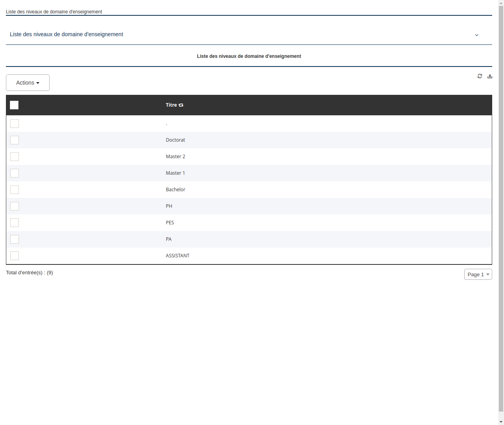Open the Page 1 pagination dropdown
Screen dimensions: 504x425
click(478, 274)
